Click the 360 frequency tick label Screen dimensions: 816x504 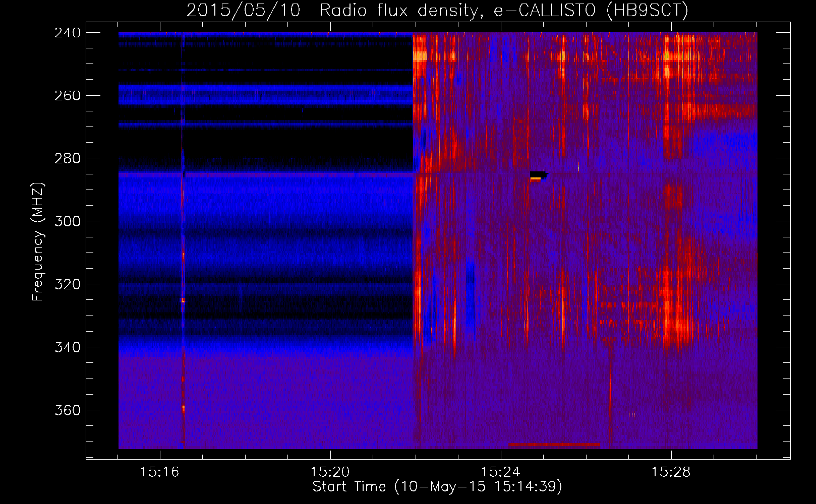coord(68,411)
